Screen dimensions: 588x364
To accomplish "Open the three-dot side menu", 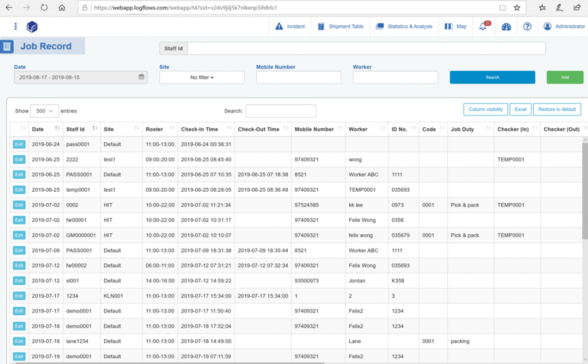I will point(16,26).
